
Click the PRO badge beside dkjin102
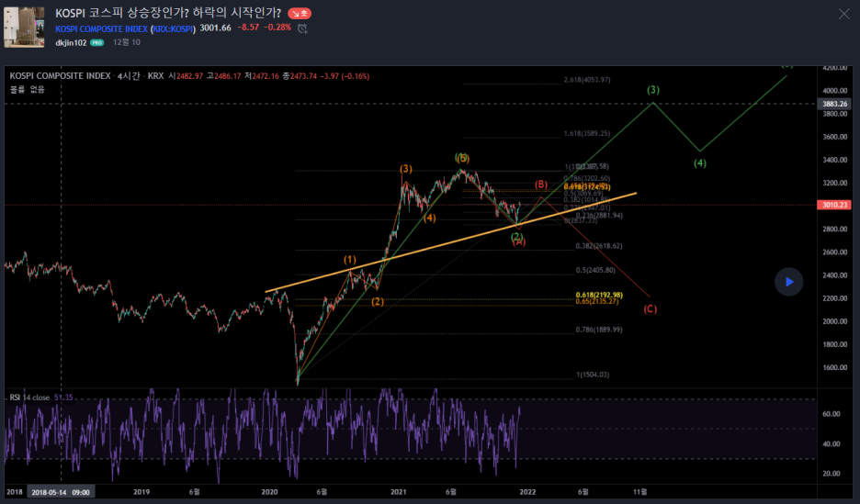[96, 43]
